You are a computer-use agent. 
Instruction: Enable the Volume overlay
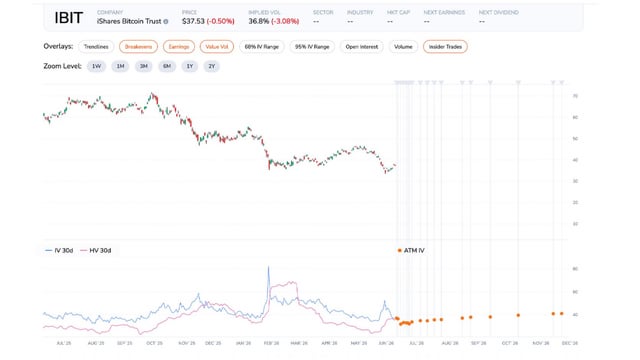pyautogui.click(x=403, y=47)
